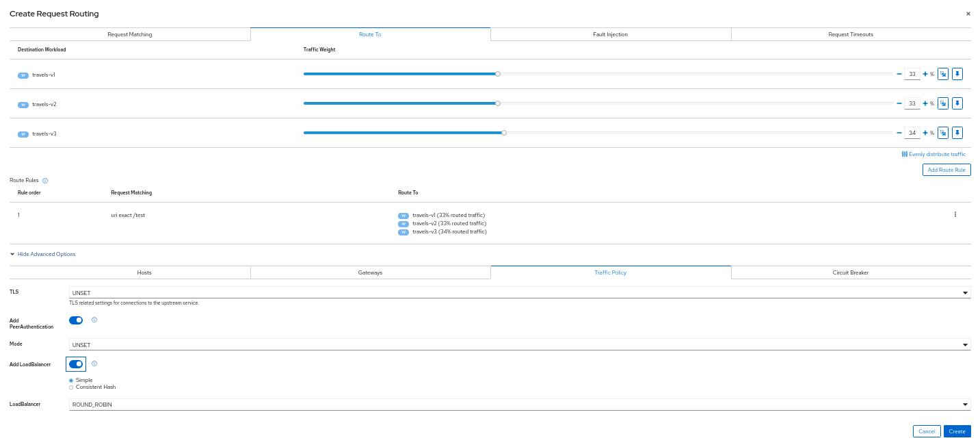Click info icon beside Route Rules

coord(45,181)
